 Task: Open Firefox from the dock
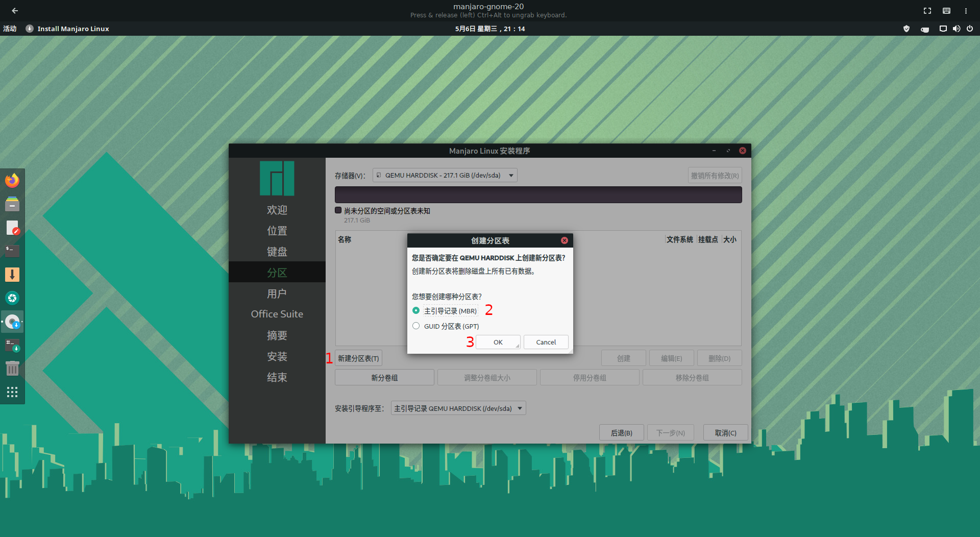pos(12,180)
